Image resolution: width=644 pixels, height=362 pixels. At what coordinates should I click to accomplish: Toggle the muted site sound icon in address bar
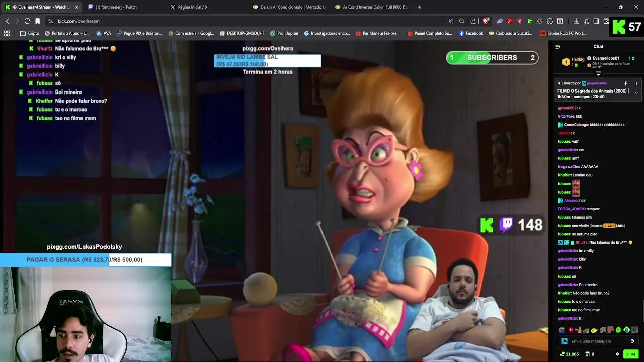coord(451,21)
